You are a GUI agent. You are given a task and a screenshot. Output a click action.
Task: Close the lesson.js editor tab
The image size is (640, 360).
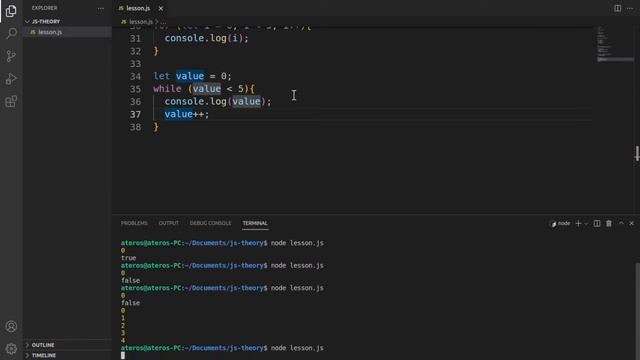coord(161,8)
